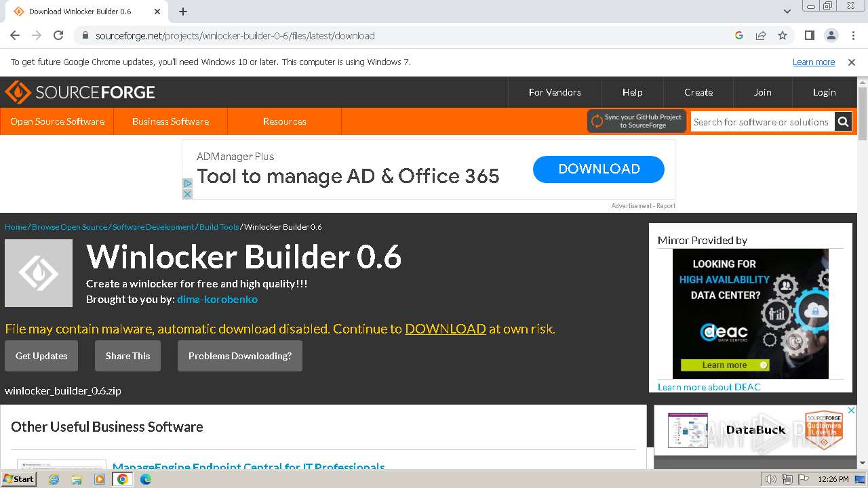The height and width of the screenshot is (488, 868).
Task: Open the Chrome three-dot menu
Action: pos(852,35)
